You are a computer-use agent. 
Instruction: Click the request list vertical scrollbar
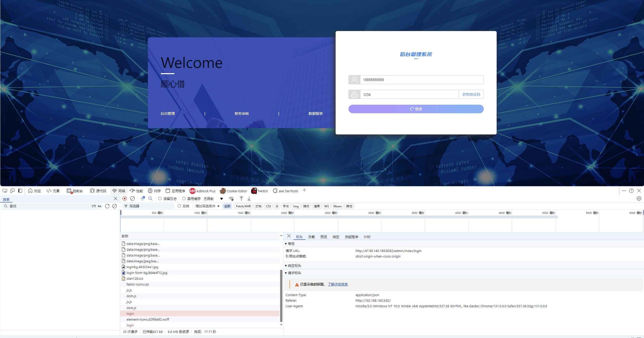281,296
